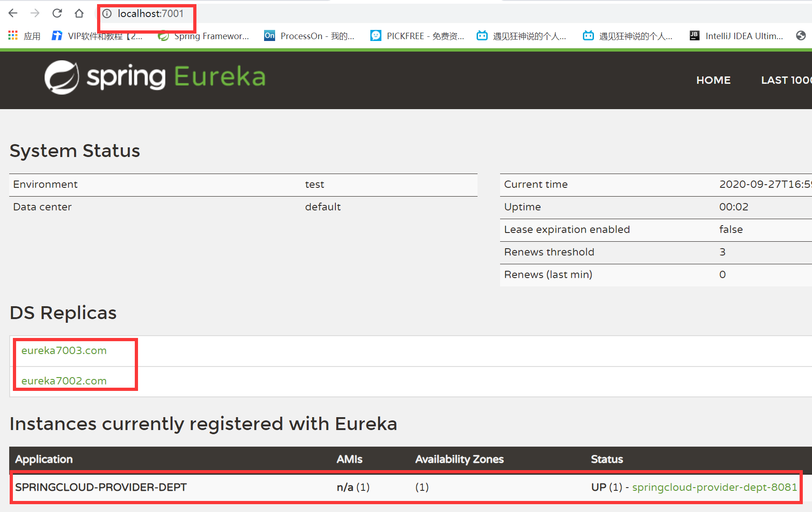Click the globe icon on bookmarks bar

click(801, 35)
